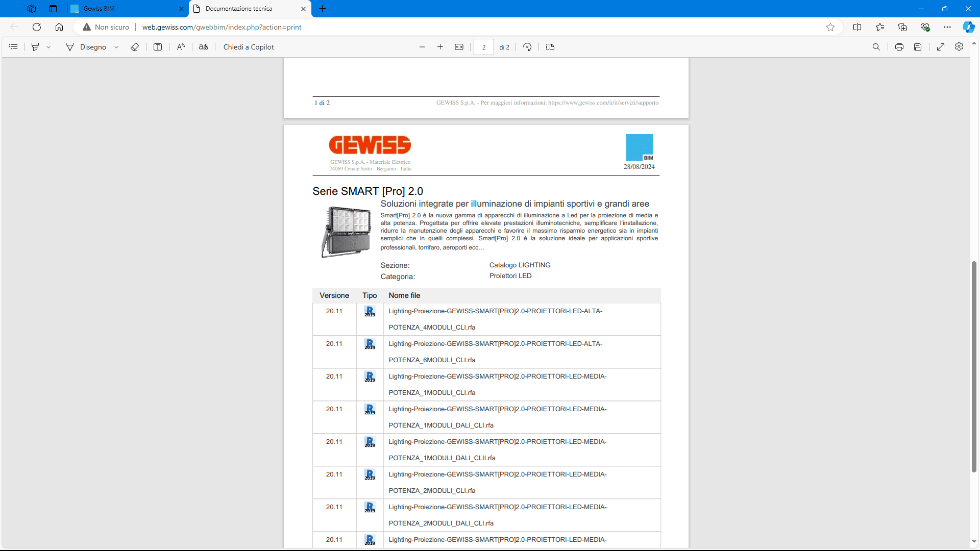
Task: Click Revit icon for 4MODULI_CLI.rfa row
Action: tap(370, 311)
